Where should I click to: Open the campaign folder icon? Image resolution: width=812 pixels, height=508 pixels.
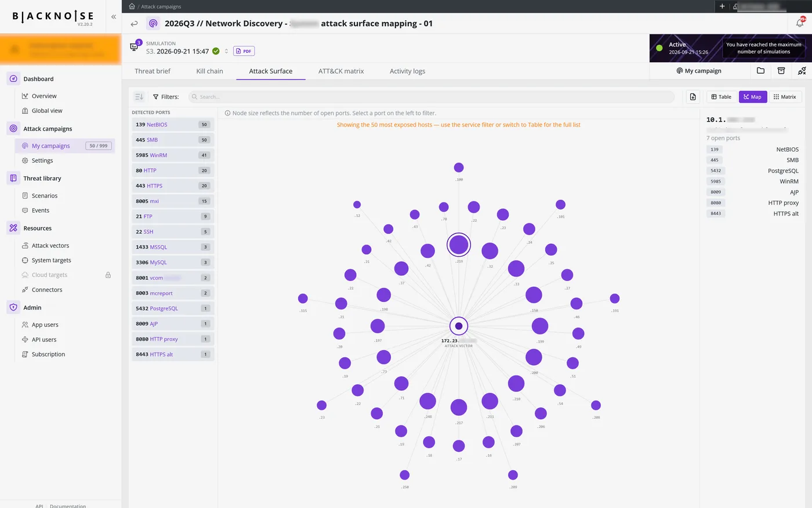[x=760, y=71]
